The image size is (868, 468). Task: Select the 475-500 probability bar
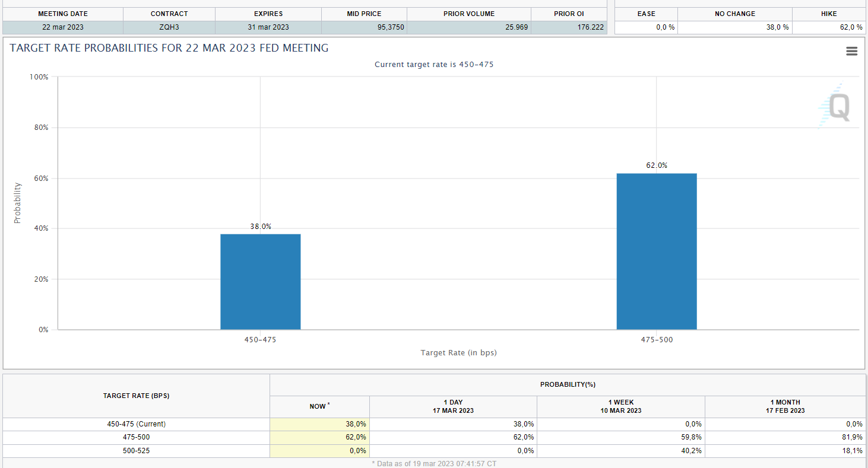(x=656, y=251)
